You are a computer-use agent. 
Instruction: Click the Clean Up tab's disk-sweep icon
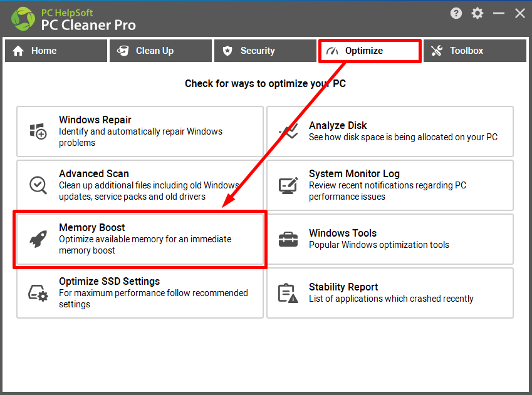123,51
